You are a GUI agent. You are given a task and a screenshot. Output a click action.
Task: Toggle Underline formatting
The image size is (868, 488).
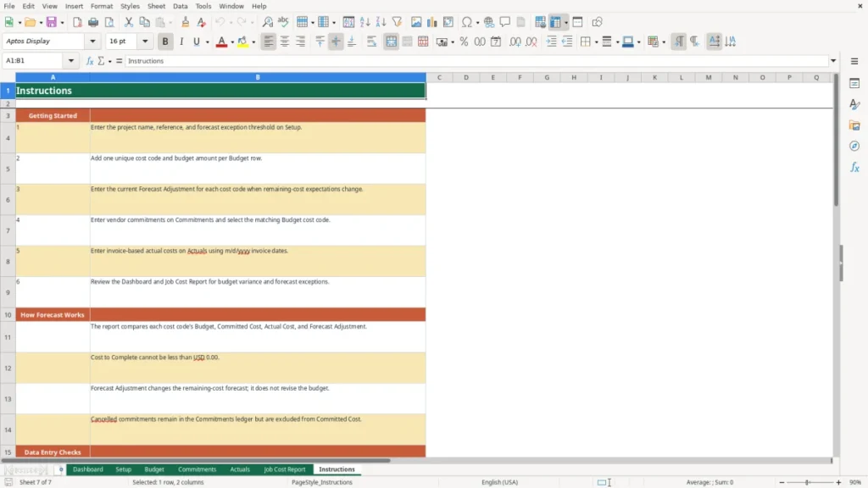pos(197,42)
